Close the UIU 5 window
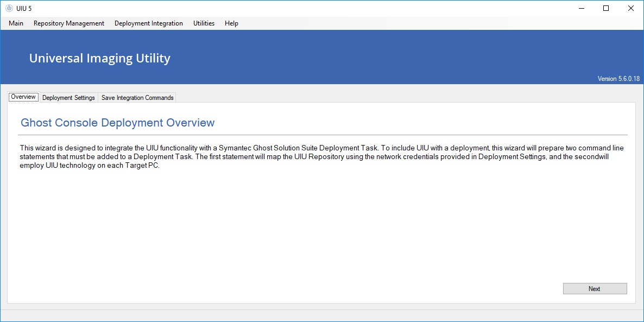This screenshot has height=322, width=644. [x=630, y=8]
